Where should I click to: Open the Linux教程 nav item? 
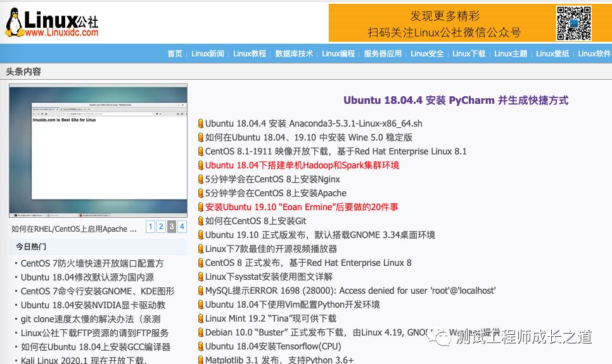point(250,53)
